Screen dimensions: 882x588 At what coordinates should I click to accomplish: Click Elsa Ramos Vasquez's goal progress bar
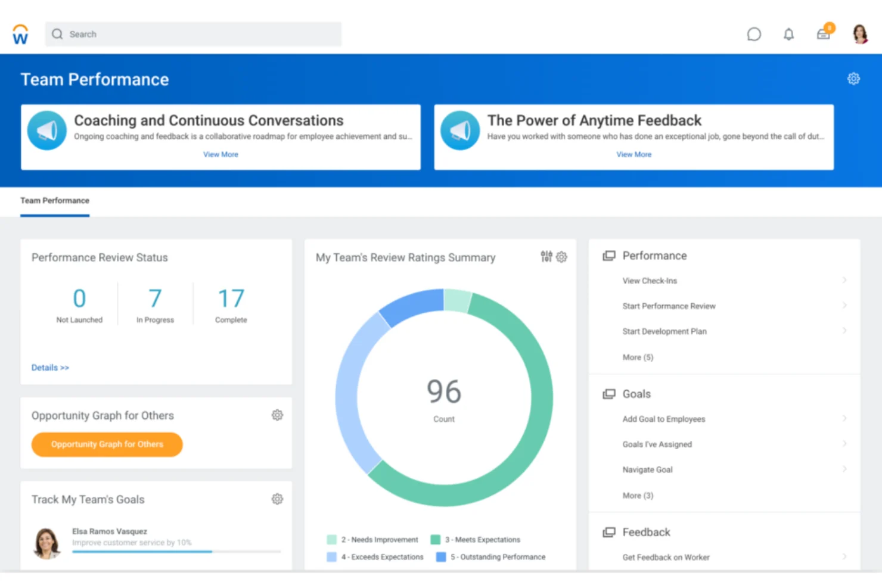coord(176,552)
